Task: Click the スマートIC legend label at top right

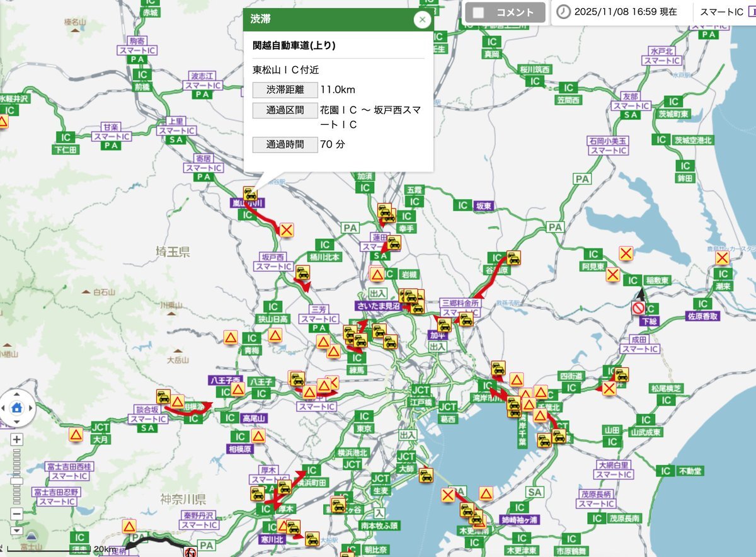Action: [722, 12]
